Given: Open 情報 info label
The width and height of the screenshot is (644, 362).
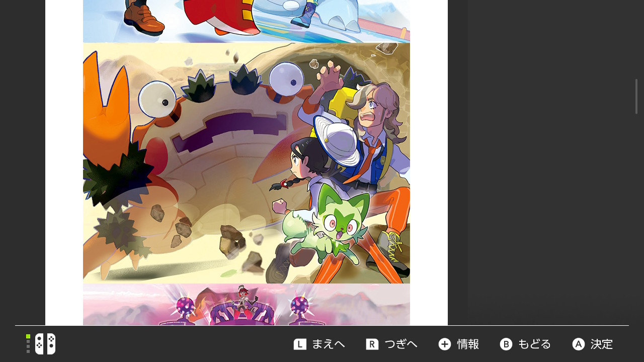Looking at the screenshot, I should 468,344.
